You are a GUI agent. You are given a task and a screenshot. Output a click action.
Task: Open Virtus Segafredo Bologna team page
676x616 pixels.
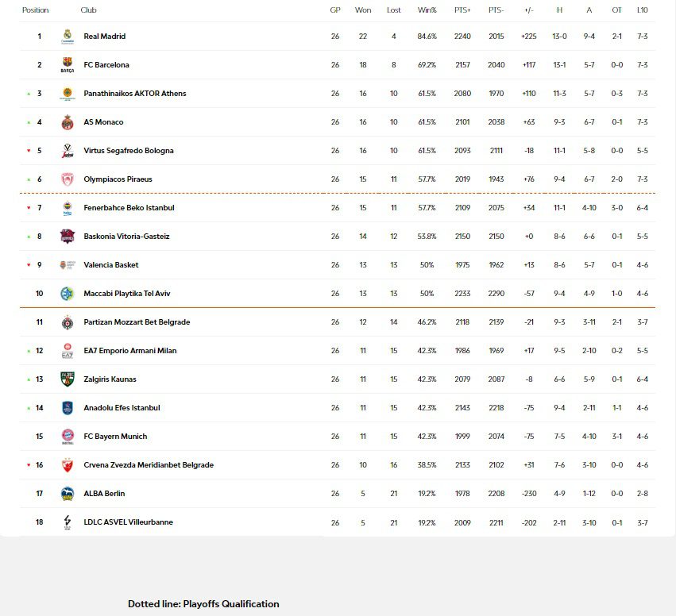(x=129, y=151)
